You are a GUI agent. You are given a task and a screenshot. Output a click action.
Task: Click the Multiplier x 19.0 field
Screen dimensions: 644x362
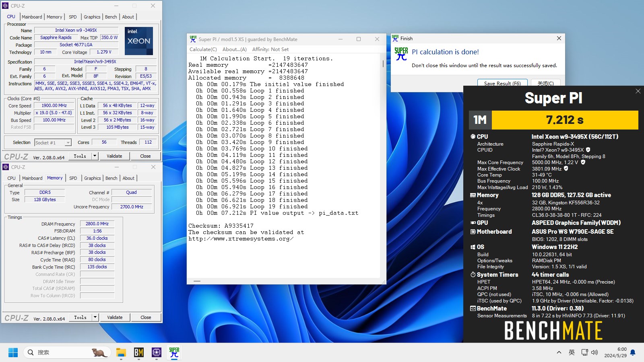click(x=54, y=113)
